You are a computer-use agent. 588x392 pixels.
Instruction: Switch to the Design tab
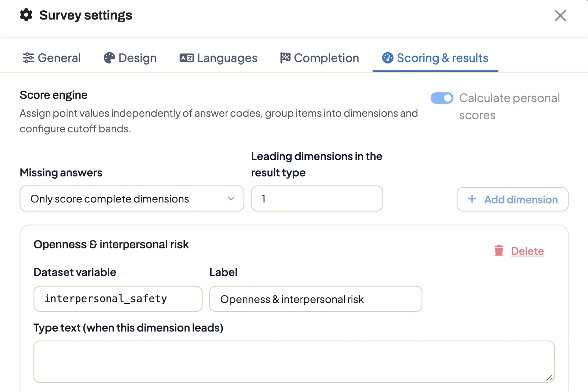(130, 58)
